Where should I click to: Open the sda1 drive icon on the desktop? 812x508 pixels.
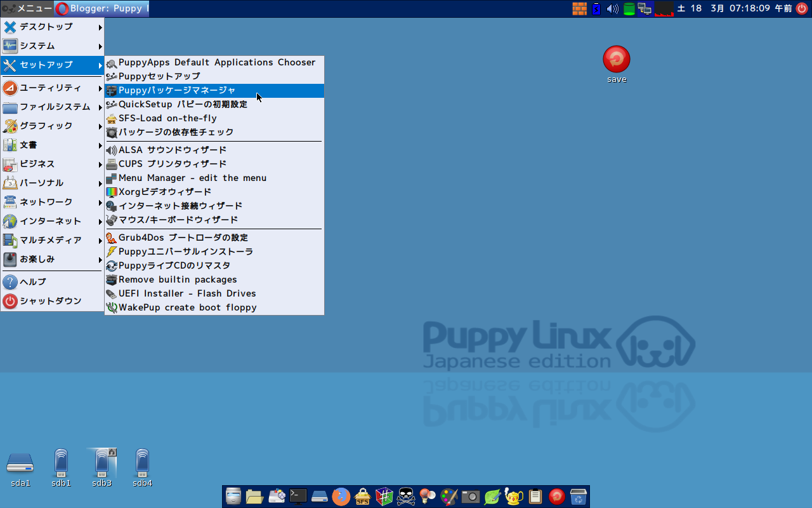(x=20, y=464)
